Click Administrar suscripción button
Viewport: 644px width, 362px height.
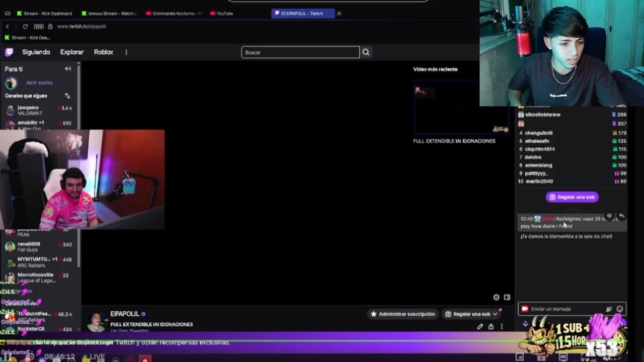pyautogui.click(x=403, y=314)
